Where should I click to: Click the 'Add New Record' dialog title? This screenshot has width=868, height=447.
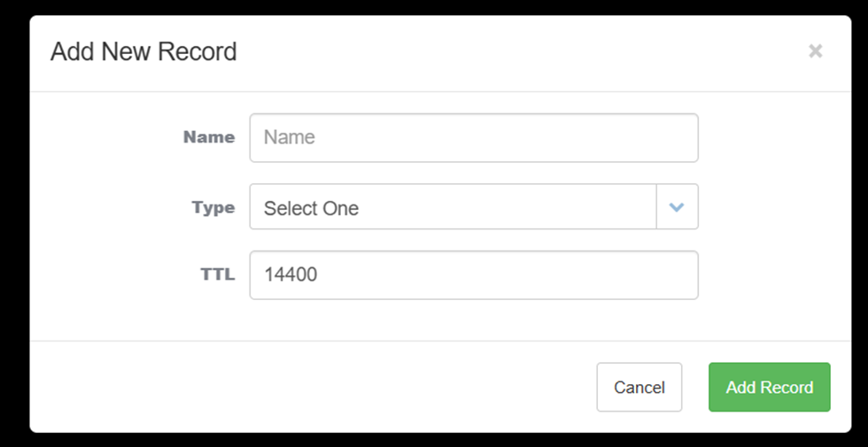point(143,51)
